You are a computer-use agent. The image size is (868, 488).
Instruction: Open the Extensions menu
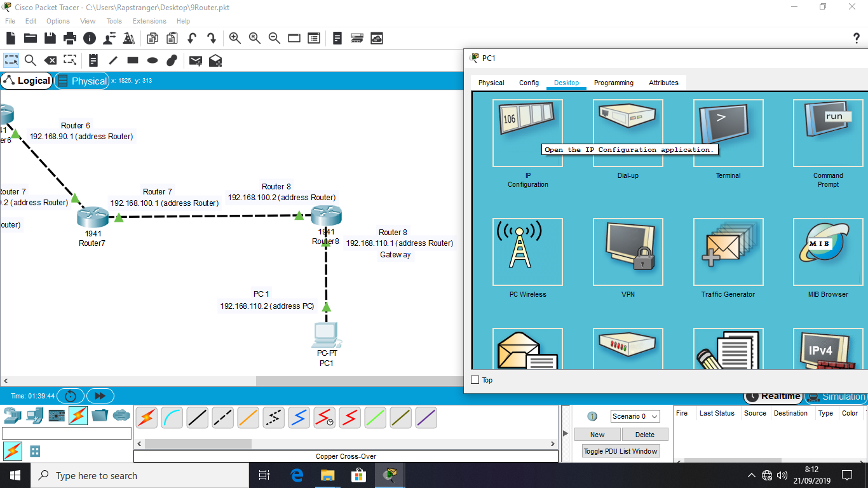pyautogui.click(x=149, y=21)
